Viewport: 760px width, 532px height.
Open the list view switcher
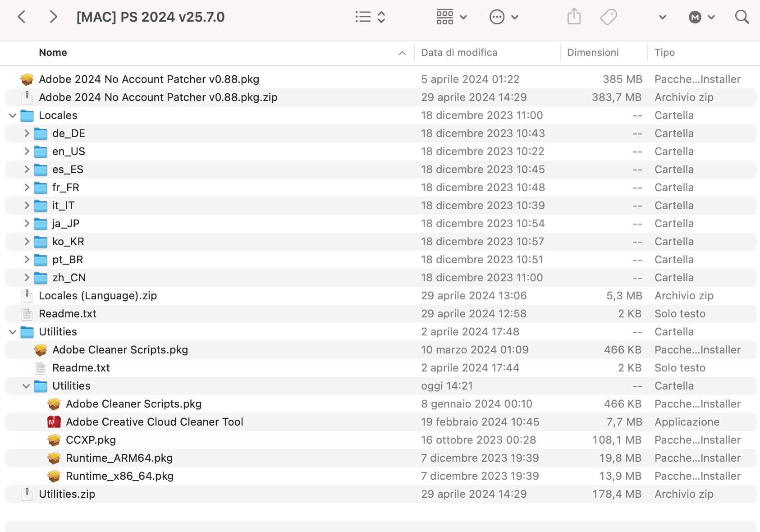[x=370, y=17]
